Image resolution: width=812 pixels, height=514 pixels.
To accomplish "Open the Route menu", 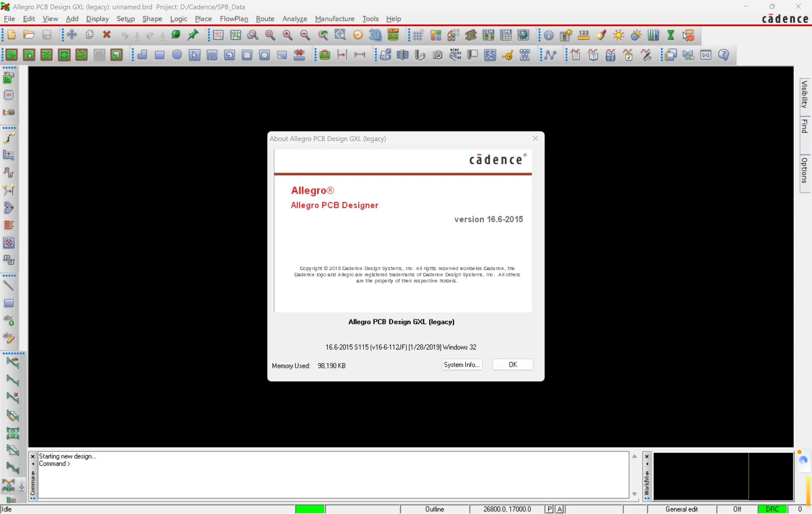I will 265,19.
